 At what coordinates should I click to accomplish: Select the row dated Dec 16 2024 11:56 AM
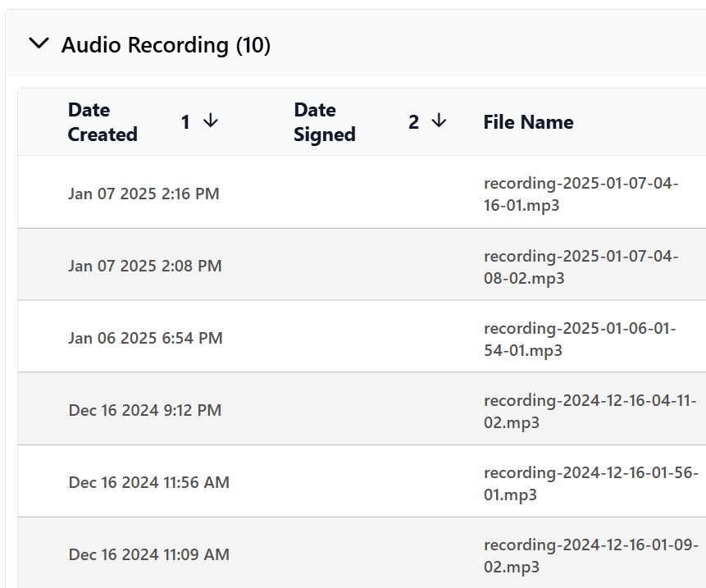point(148,483)
